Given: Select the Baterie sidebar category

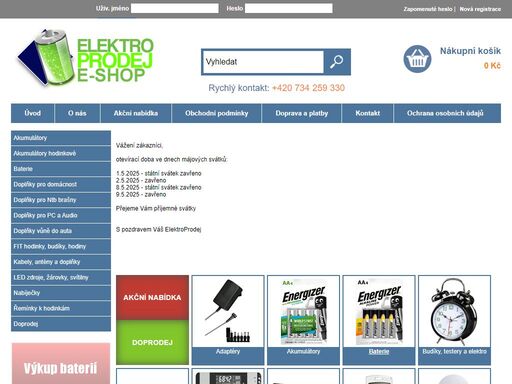Looking at the screenshot, I should [61, 169].
